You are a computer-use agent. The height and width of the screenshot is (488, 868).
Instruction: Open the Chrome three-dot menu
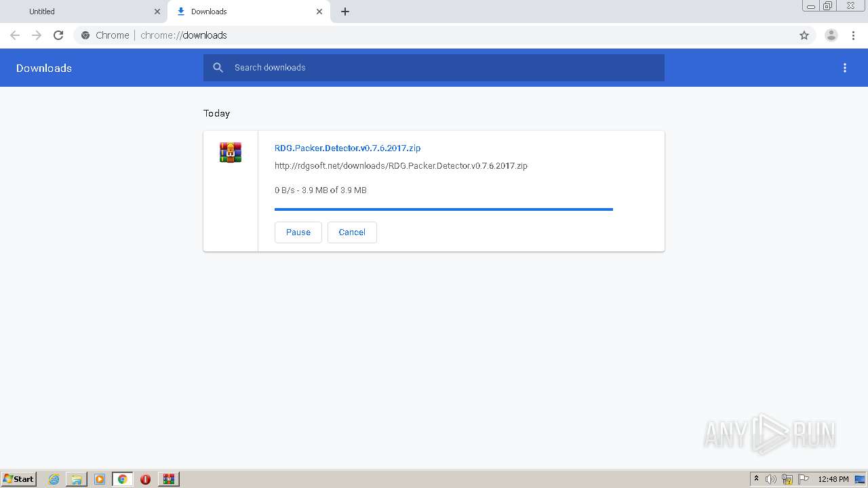853,35
